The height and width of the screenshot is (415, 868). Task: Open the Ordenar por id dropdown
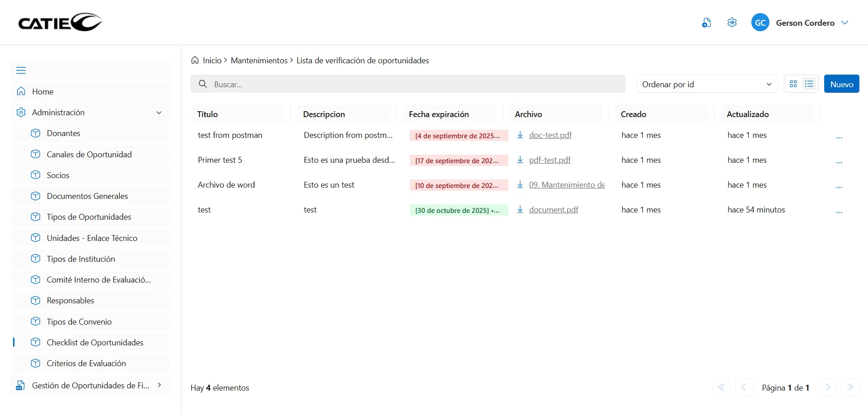[707, 84]
